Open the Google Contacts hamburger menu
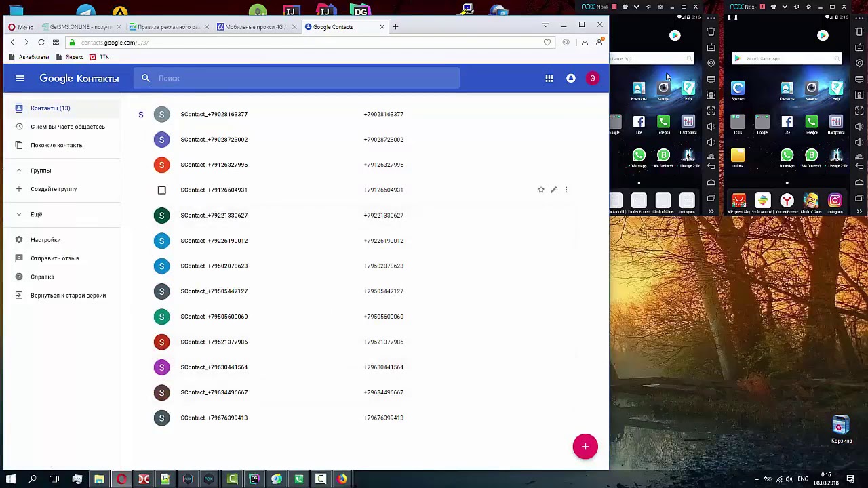 tap(20, 79)
